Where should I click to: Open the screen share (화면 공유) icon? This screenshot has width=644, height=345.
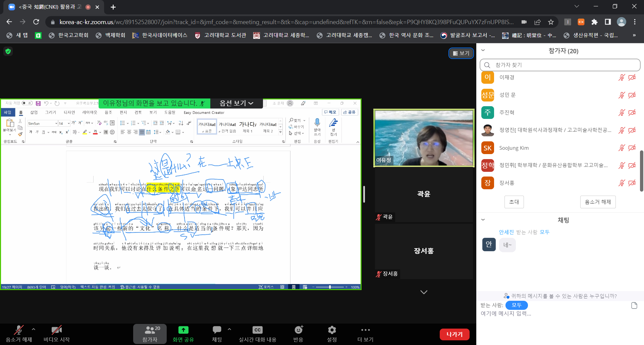(183, 330)
